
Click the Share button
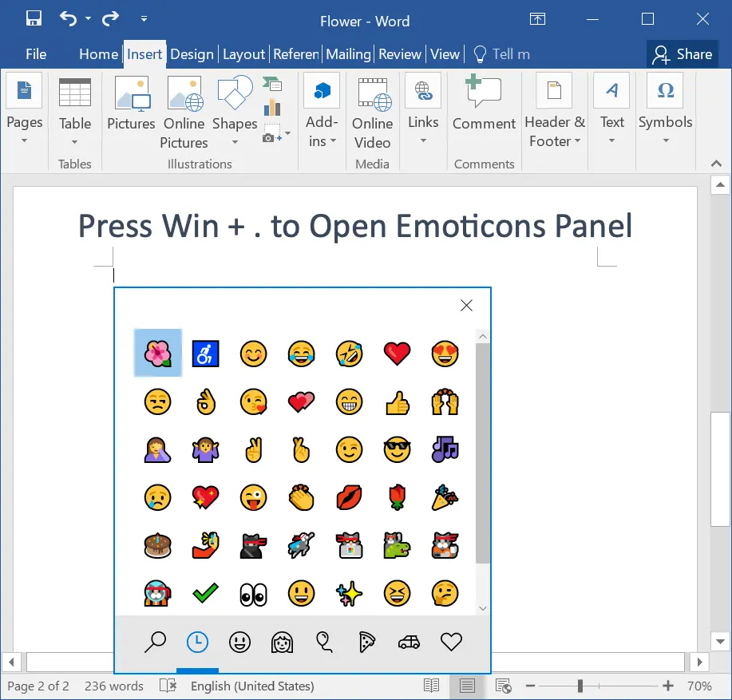(682, 54)
